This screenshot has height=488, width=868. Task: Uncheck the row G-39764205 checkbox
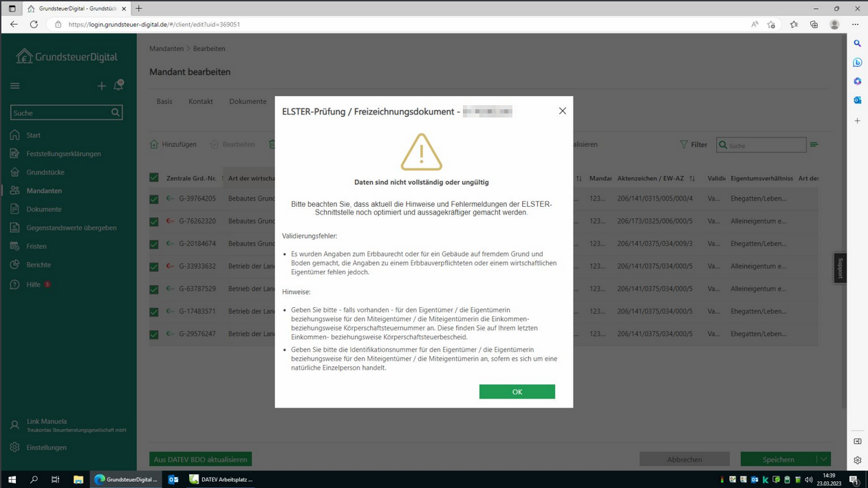pyautogui.click(x=154, y=199)
